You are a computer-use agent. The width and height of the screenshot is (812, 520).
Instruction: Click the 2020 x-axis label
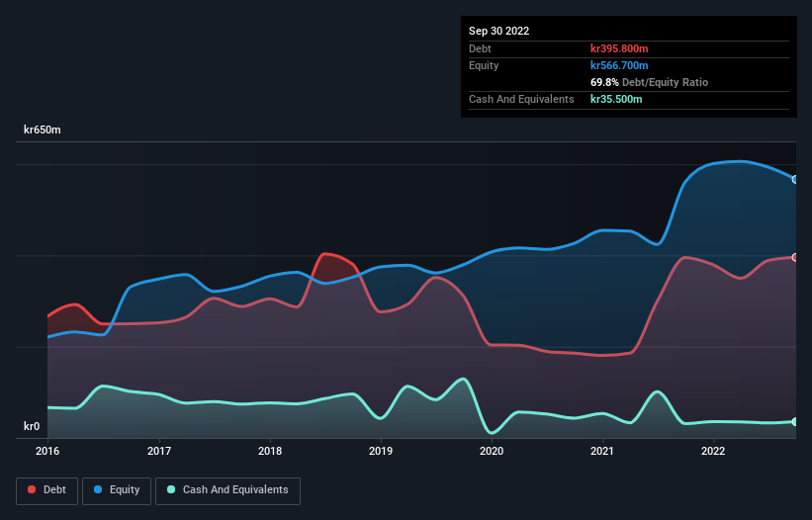[x=492, y=451]
